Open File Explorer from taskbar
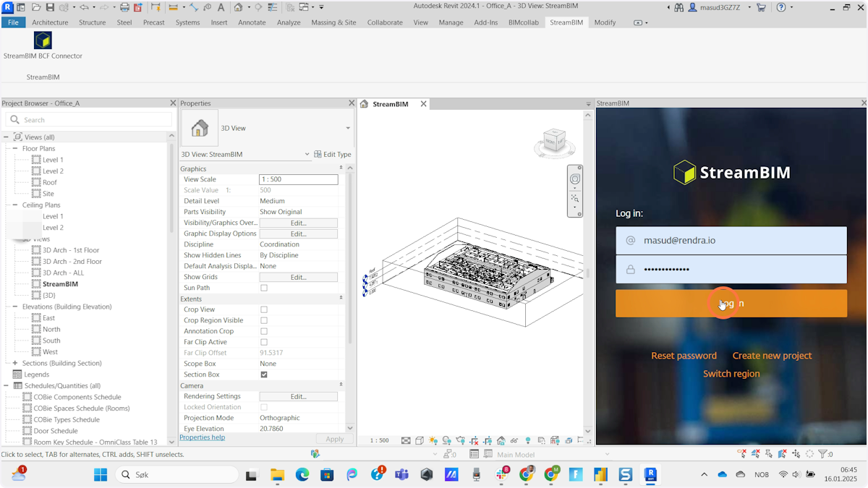 pyautogui.click(x=277, y=474)
